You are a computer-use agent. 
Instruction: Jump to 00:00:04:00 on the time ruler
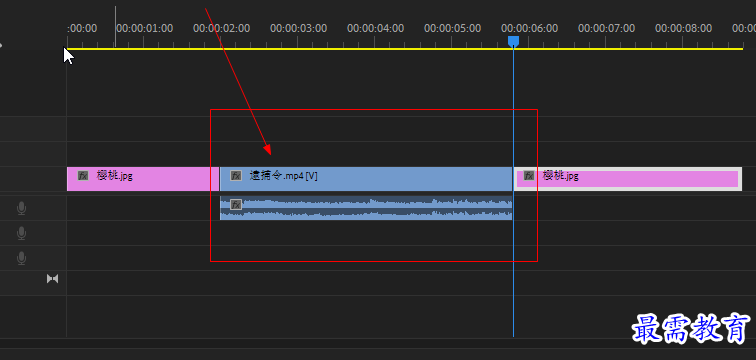tap(376, 28)
